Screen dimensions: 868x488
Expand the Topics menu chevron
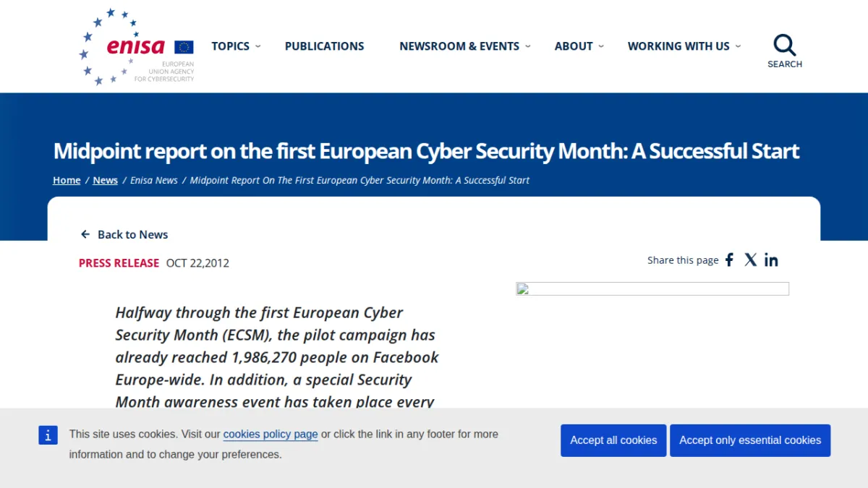click(258, 46)
